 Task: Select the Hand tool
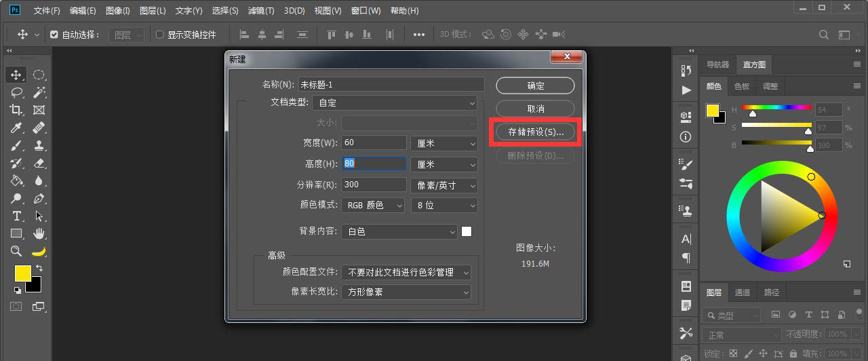(39, 233)
